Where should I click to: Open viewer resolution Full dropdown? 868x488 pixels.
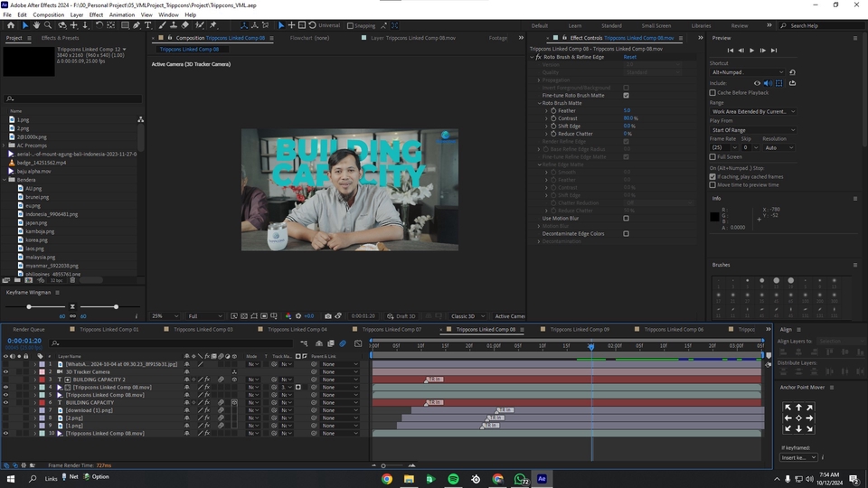click(x=205, y=316)
